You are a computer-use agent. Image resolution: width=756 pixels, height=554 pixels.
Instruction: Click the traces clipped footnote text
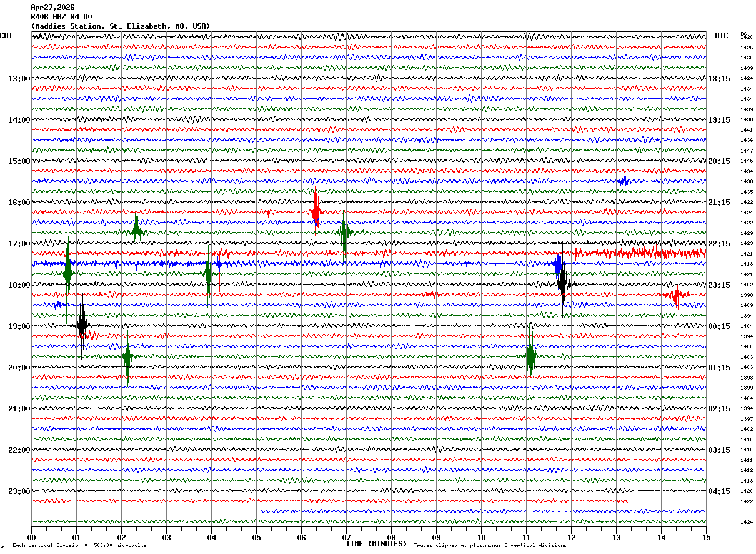[490, 546]
